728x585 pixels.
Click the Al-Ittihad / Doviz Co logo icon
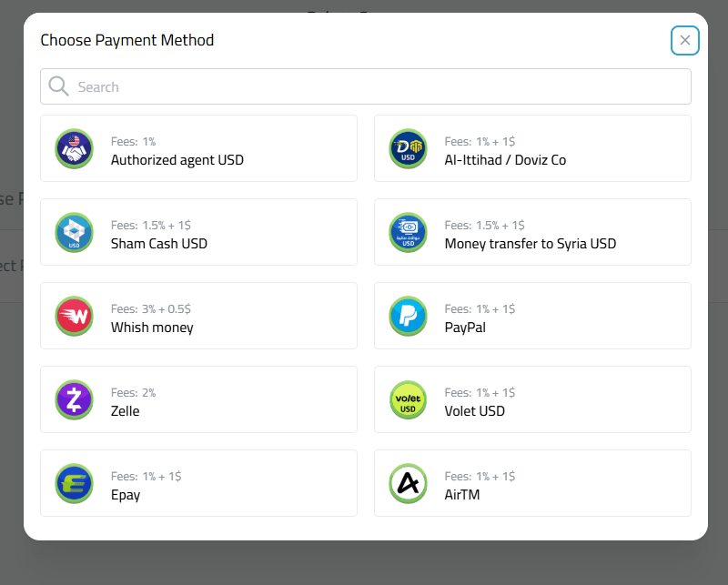tap(408, 148)
